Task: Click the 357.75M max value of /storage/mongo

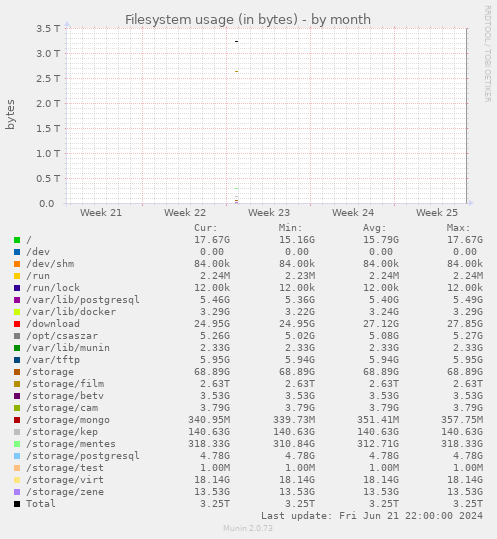Action: pos(462,420)
